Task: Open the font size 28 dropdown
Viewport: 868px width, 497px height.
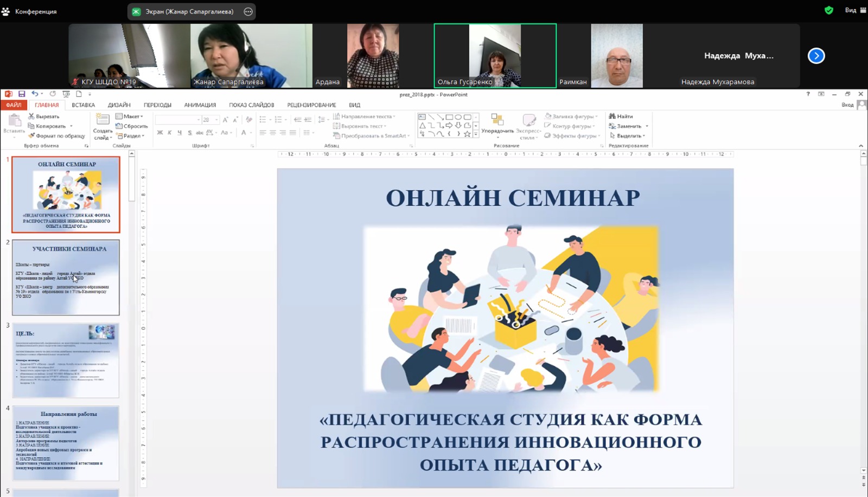Action: tap(216, 120)
